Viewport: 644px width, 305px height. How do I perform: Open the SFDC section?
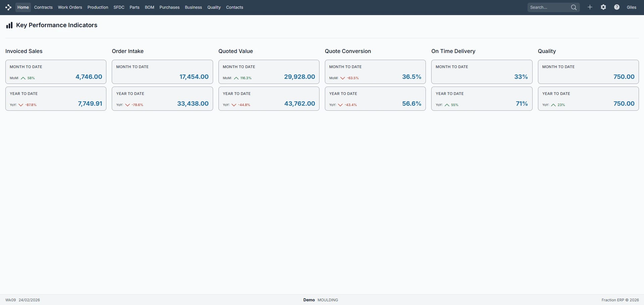(119, 7)
